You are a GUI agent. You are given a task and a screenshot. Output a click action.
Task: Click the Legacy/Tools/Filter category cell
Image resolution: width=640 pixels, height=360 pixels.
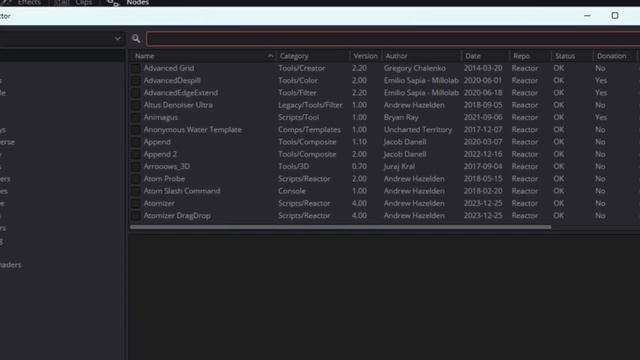click(x=310, y=105)
